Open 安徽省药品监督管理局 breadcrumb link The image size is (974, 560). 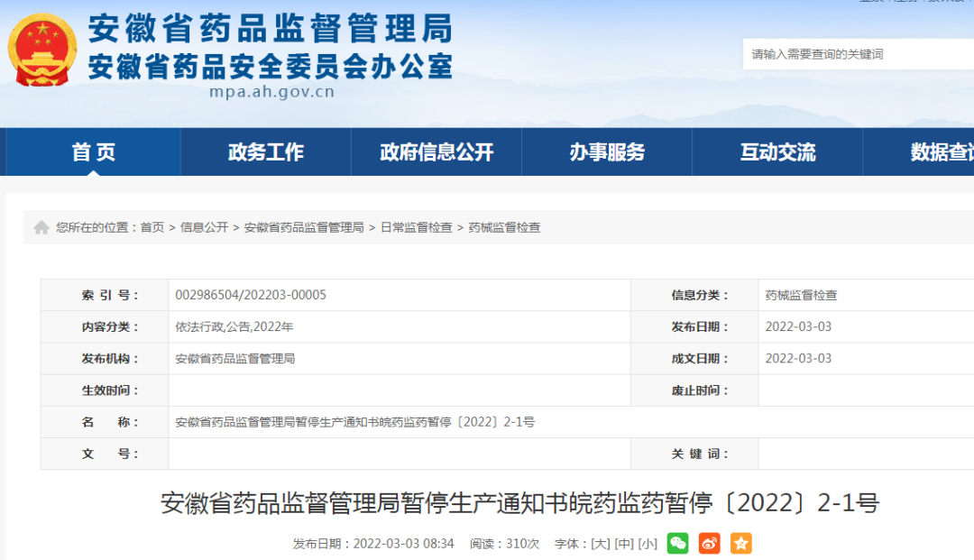click(304, 228)
